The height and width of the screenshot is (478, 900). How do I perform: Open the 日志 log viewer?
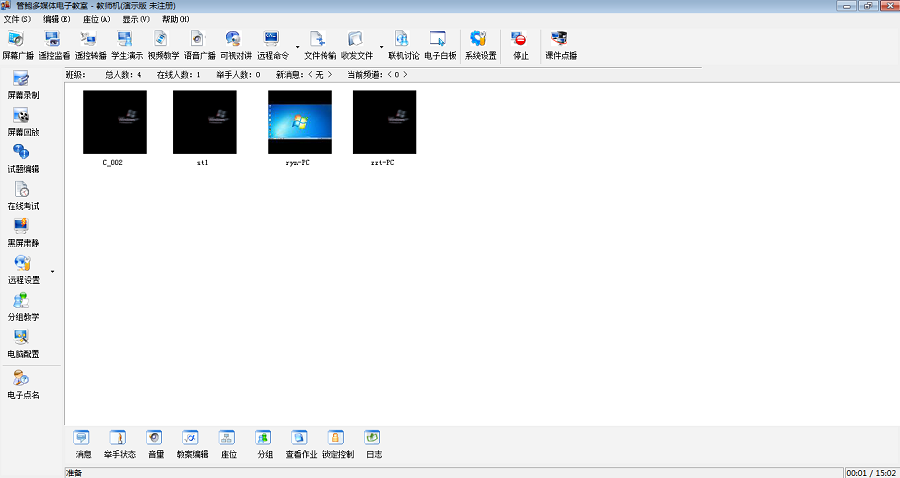coord(374,444)
